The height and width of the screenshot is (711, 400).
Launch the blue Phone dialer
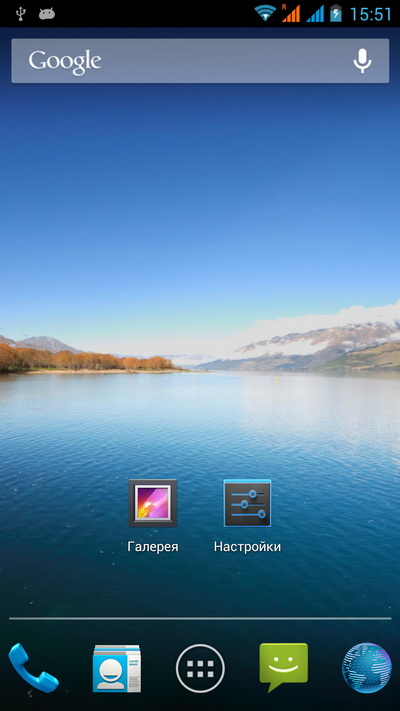tap(33, 668)
